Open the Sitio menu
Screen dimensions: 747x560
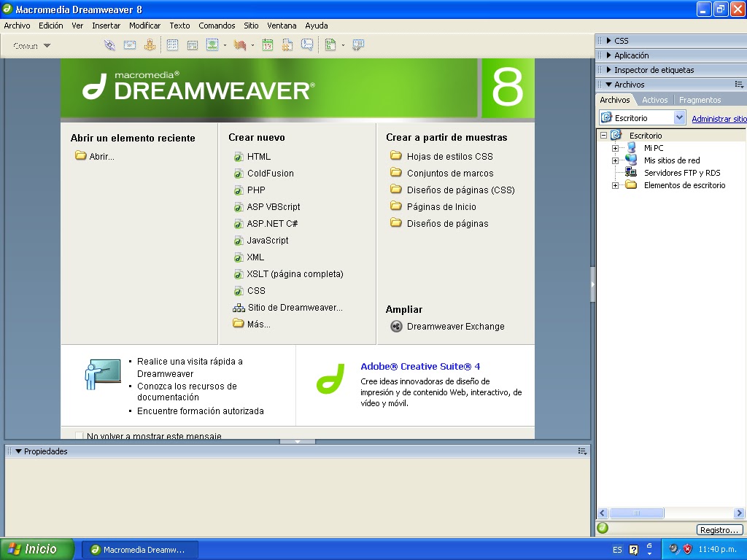pos(251,26)
